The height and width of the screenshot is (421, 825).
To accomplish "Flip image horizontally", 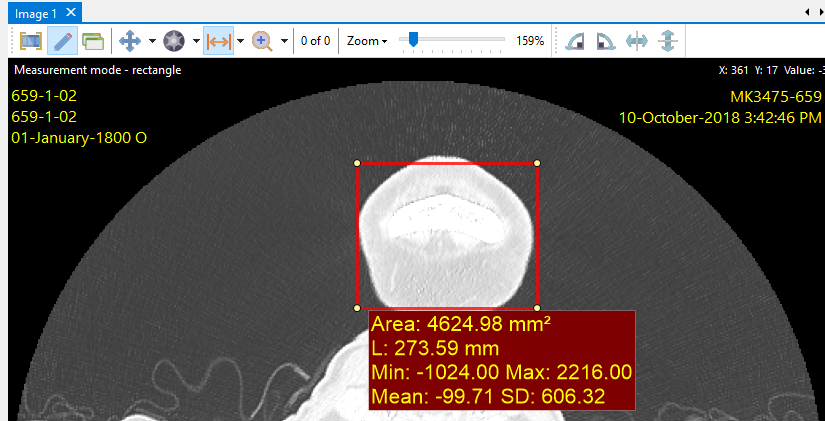I will point(637,41).
